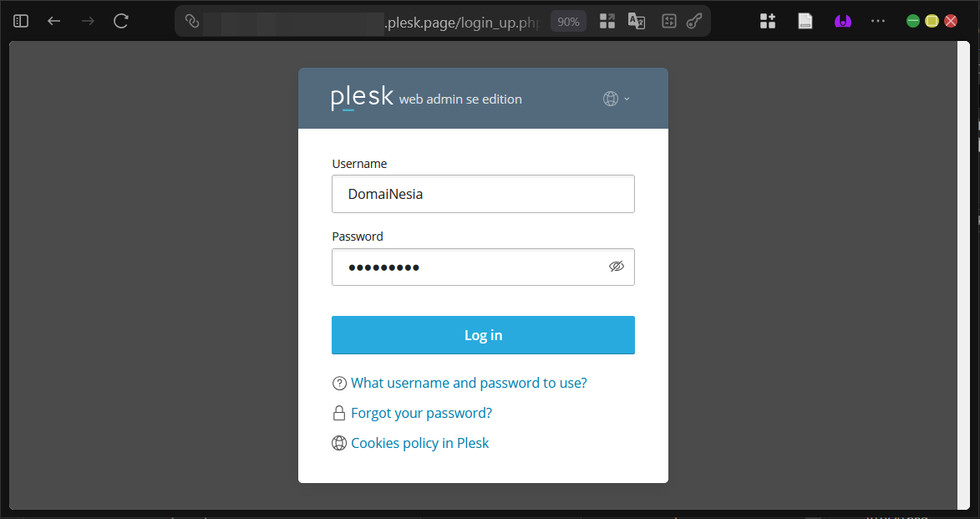The width and height of the screenshot is (980, 519).
Task: Click the question mark help icon
Action: tap(339, 383)
